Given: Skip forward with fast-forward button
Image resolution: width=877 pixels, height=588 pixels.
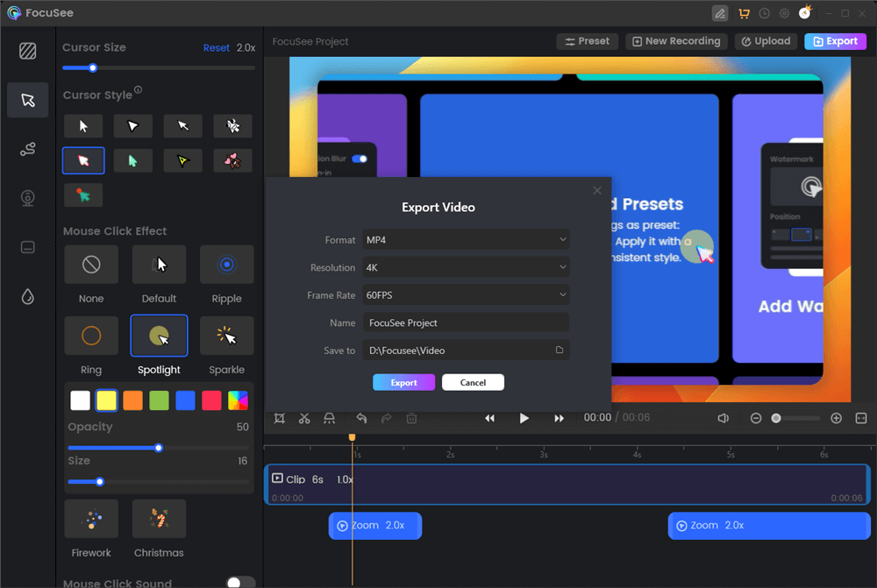Looking at the screenshot, I should (x=559, y=418).
